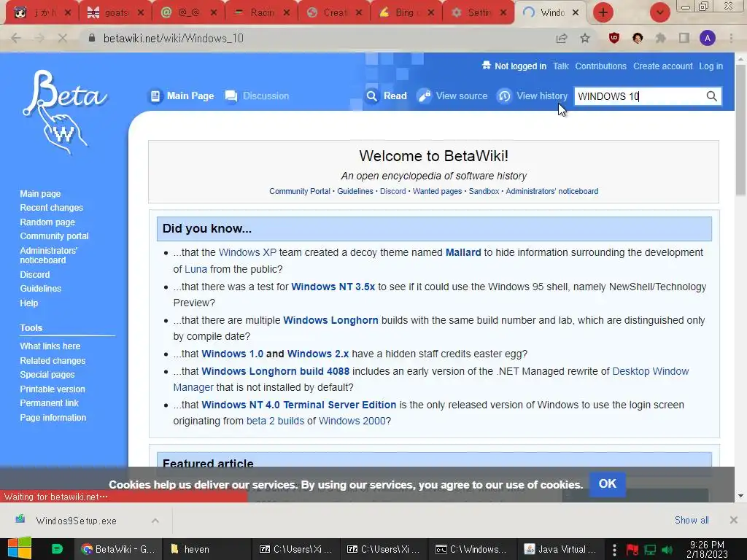
Task: Click the share page icon in address bar
Action: (x=562, y=38)
